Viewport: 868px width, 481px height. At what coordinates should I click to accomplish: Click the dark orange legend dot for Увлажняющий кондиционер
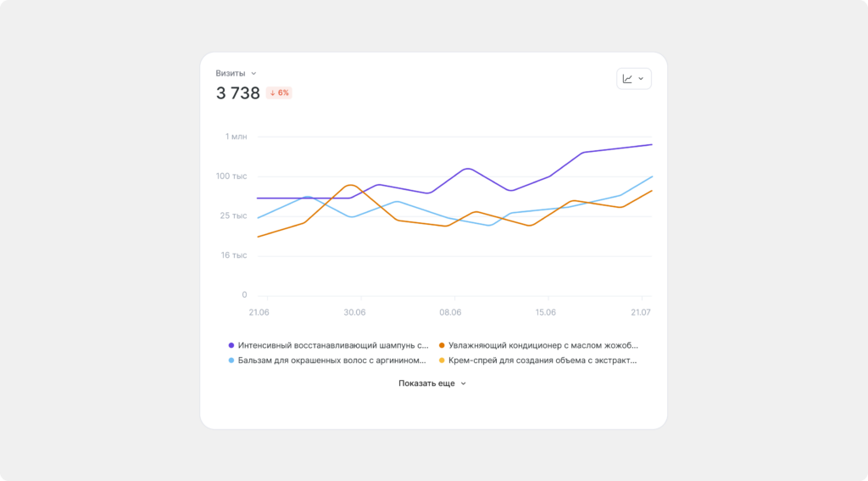coord(442,346)
